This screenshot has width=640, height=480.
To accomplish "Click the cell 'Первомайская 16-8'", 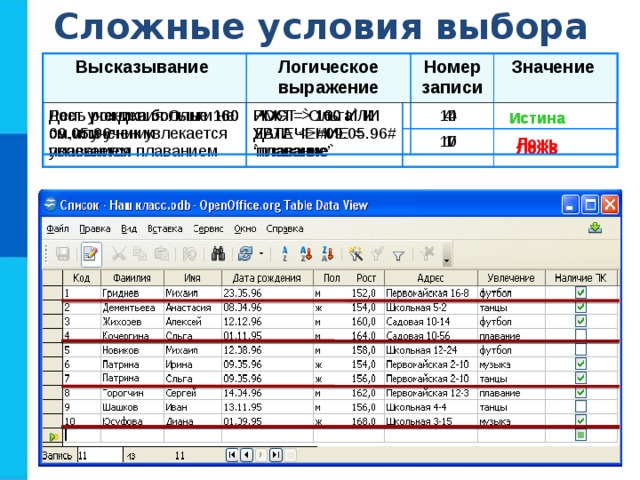I will pos(431,293).
